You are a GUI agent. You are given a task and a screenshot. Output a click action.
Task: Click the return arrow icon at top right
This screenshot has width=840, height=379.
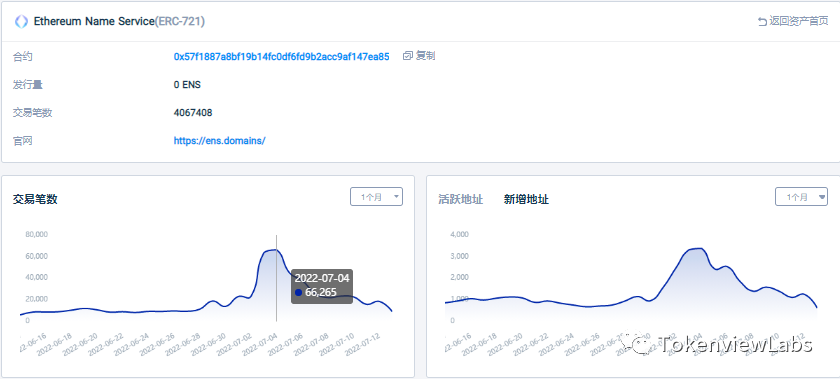pyautogui.click(x=762, y=22)
